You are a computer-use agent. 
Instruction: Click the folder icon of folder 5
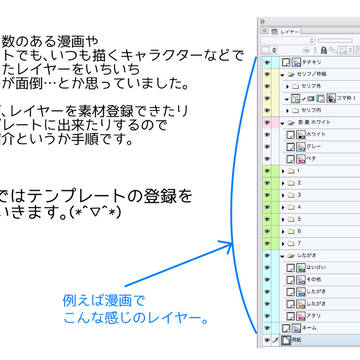point(292,219)
